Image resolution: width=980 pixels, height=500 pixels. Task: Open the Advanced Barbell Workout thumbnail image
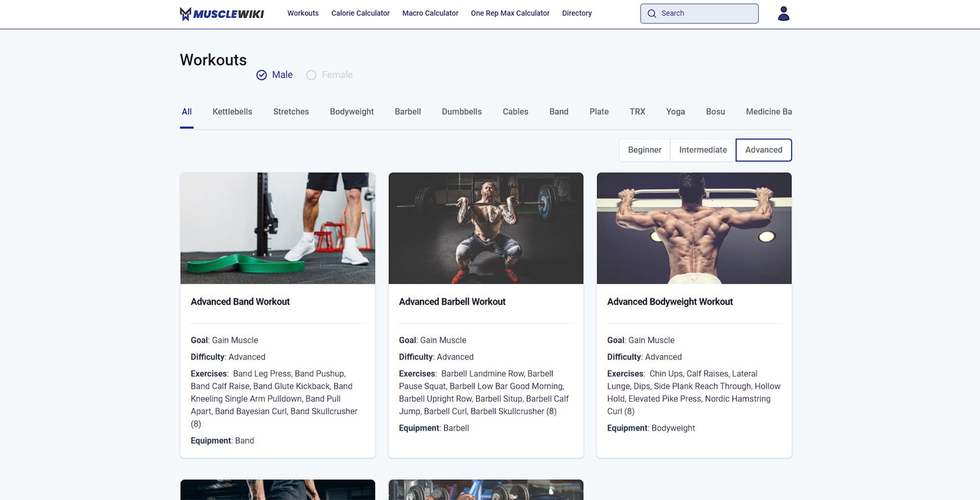tap(486, 228)
